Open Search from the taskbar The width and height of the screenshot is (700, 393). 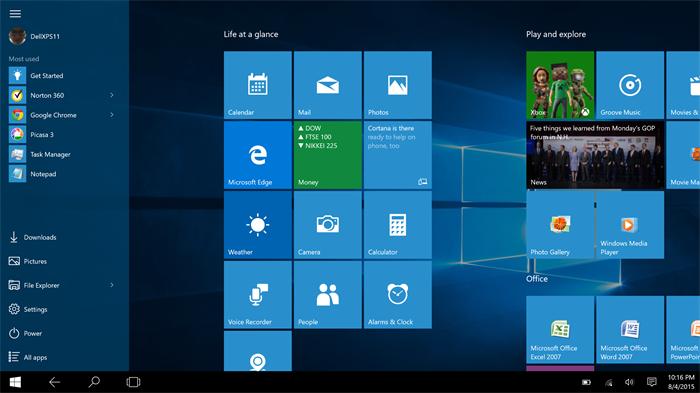(94, 382)
